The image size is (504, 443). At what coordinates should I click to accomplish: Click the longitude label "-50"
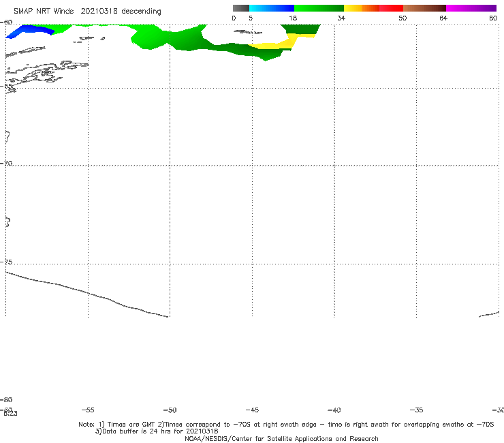(x=170, y=410)
